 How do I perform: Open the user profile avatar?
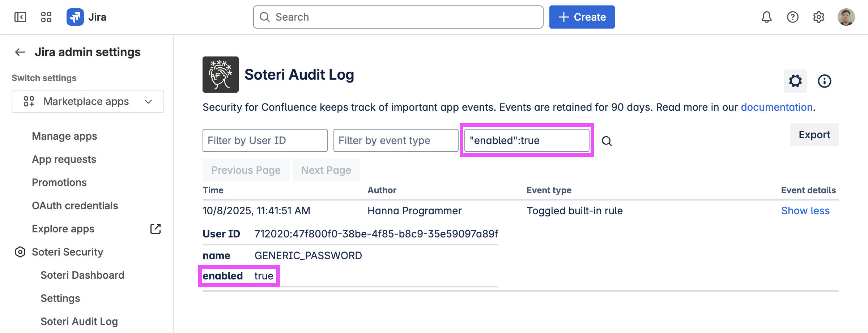(x=846, y=17)
